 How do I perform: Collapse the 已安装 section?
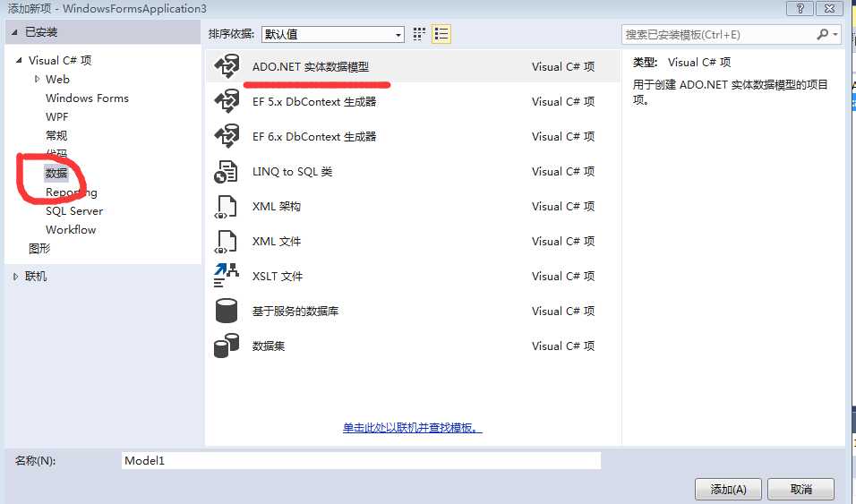pos(14,32)
